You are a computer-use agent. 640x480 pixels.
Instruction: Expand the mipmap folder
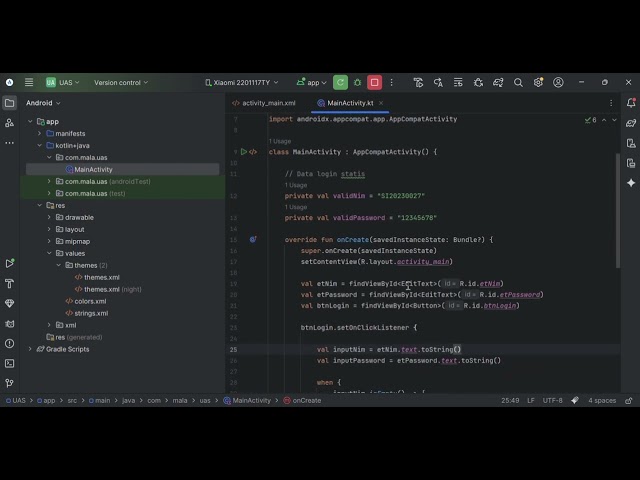point(49,241)
